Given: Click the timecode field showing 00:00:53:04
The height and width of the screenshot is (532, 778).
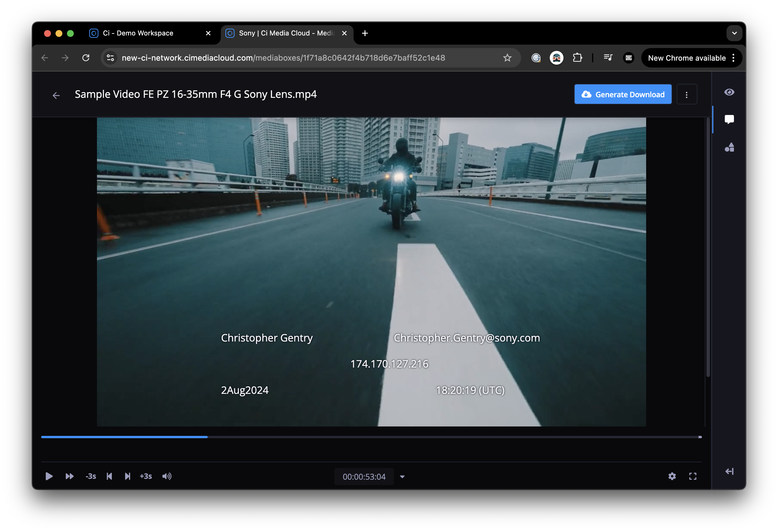Looking at the screenshot, I should point(364,477).
